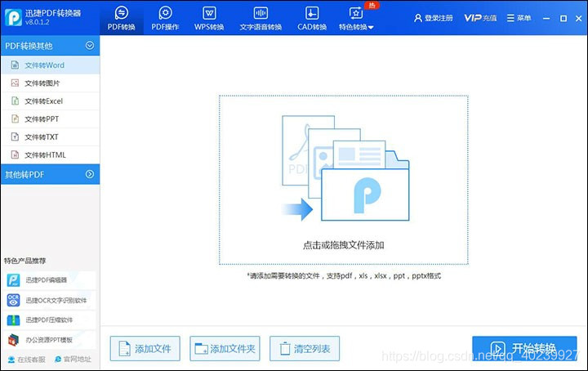Screen dimensions: 588x371
Task: Open 迅捷OCR文字识别软件 recommended product
Action: (51, 300)
